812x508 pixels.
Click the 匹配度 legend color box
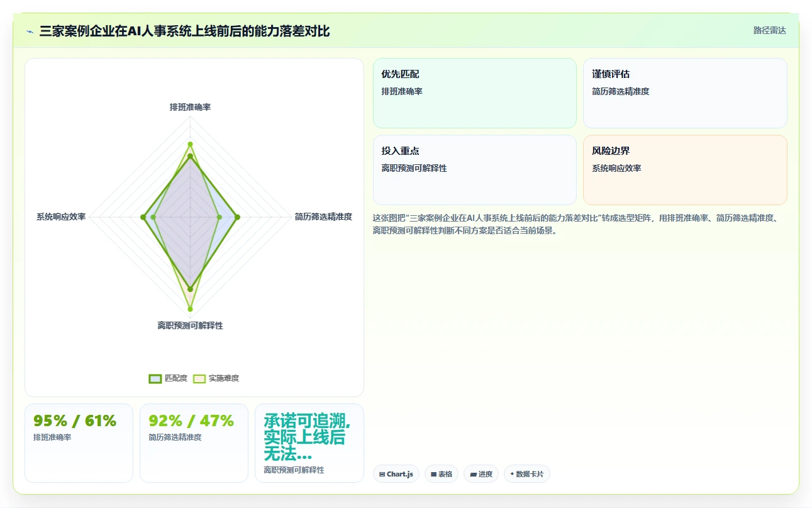[x=155, y=378]
